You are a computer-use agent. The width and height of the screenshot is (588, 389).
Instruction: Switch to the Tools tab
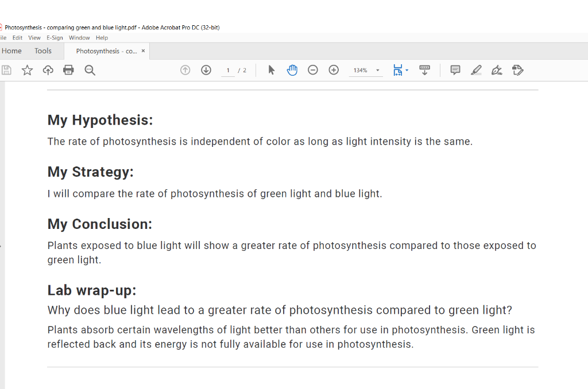tap(42, 51)
